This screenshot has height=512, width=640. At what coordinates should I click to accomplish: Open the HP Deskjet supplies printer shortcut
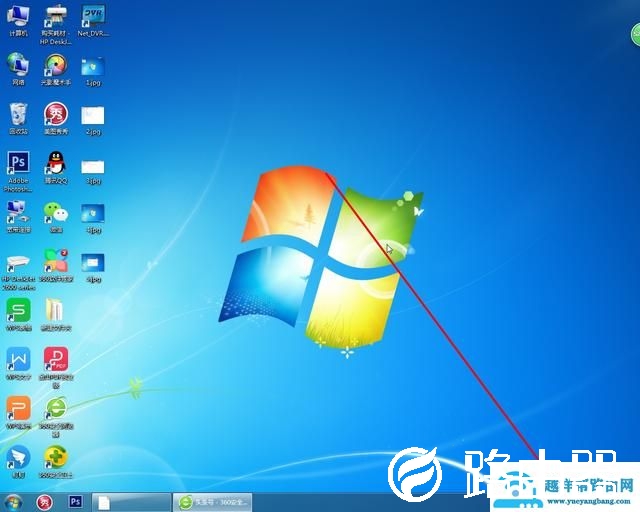point(56,25)
